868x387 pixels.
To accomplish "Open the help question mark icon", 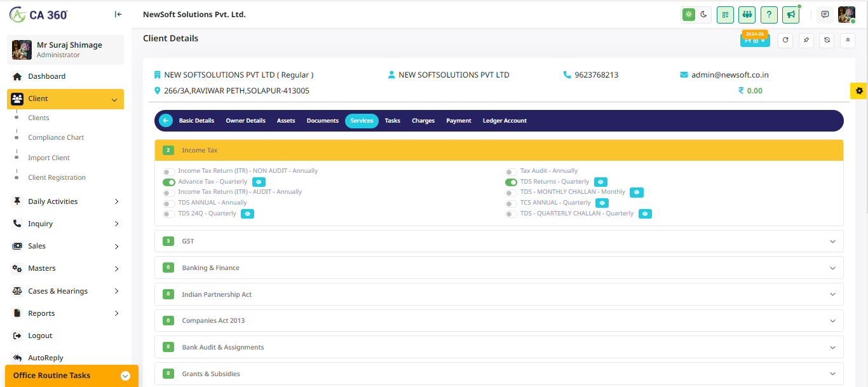I will 769,15.
